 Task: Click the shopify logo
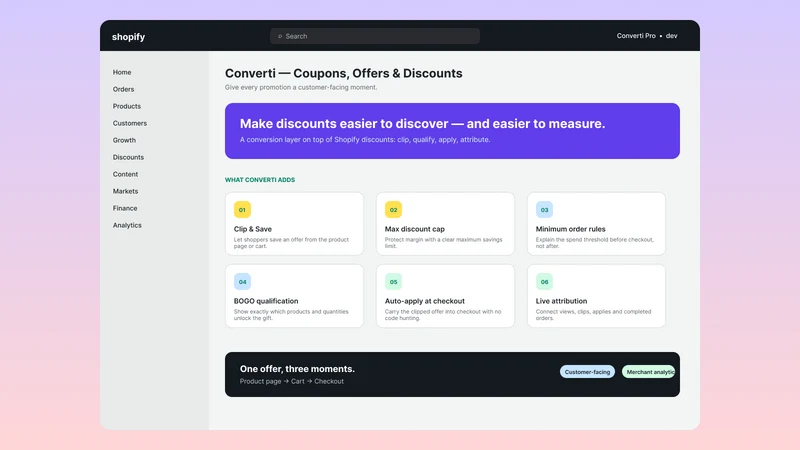point(129,37)
